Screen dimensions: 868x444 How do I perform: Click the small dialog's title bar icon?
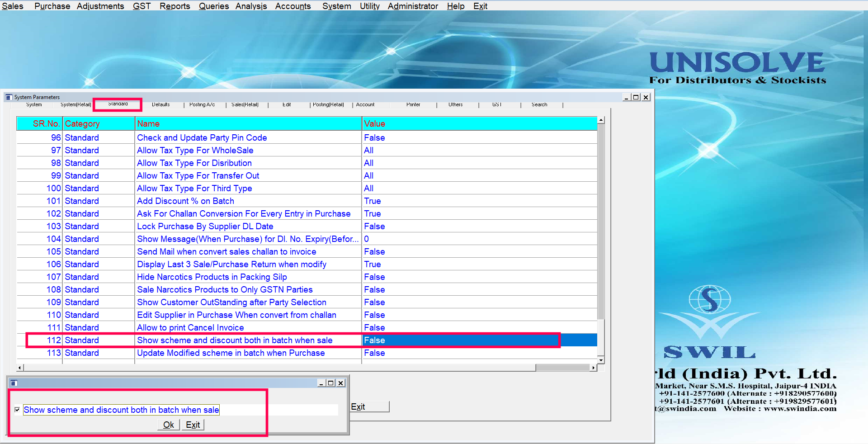pyautogui.click(x=14, y=383)
